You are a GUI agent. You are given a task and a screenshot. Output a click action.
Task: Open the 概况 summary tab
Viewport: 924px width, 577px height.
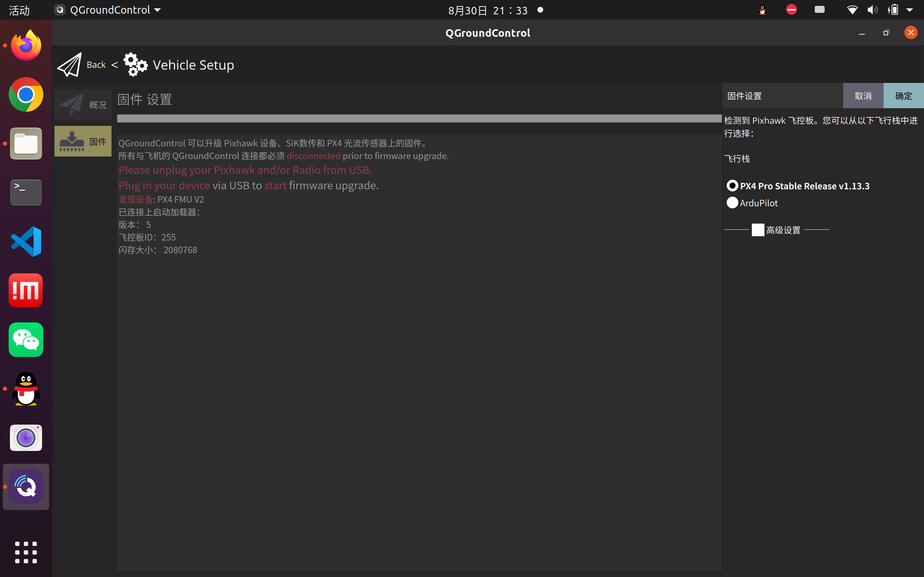coord(83,105)
